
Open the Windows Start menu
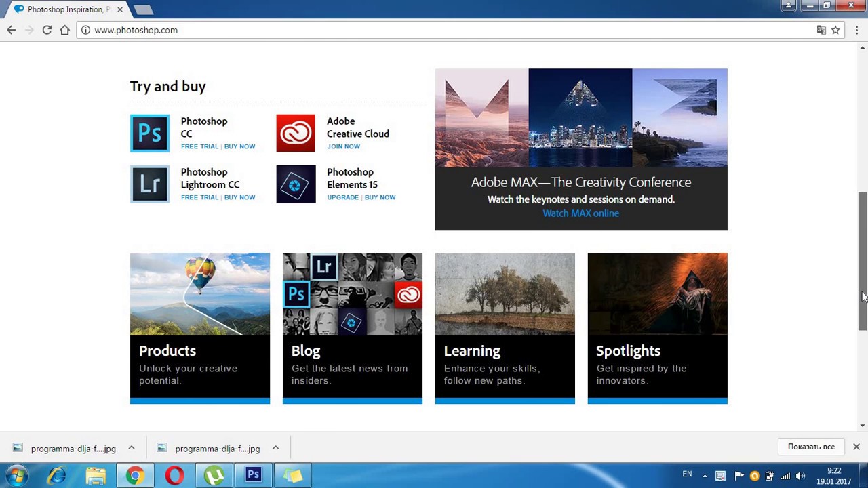point(17,476)
